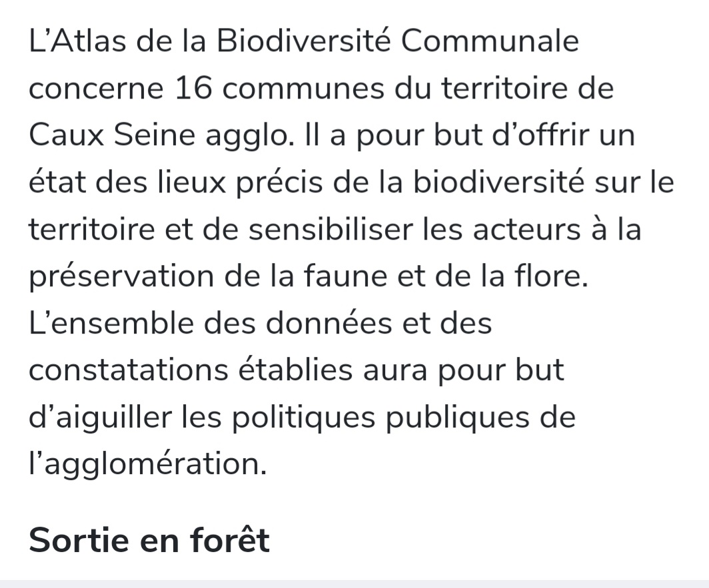709x588 pixels.
Task: Click the word "constatations"
Action: tap(129, 371)
